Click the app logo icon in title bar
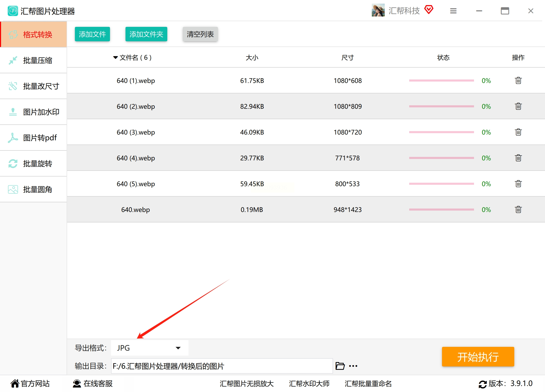 (x=13, y=11)
